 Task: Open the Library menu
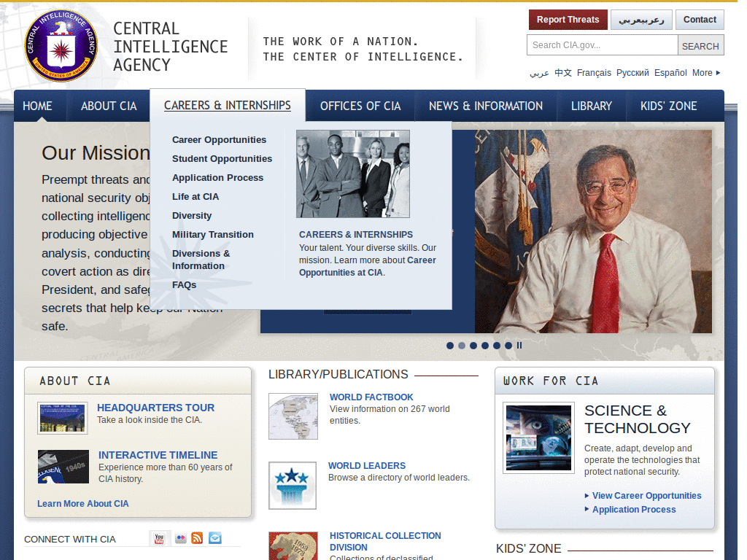point(591,106)
